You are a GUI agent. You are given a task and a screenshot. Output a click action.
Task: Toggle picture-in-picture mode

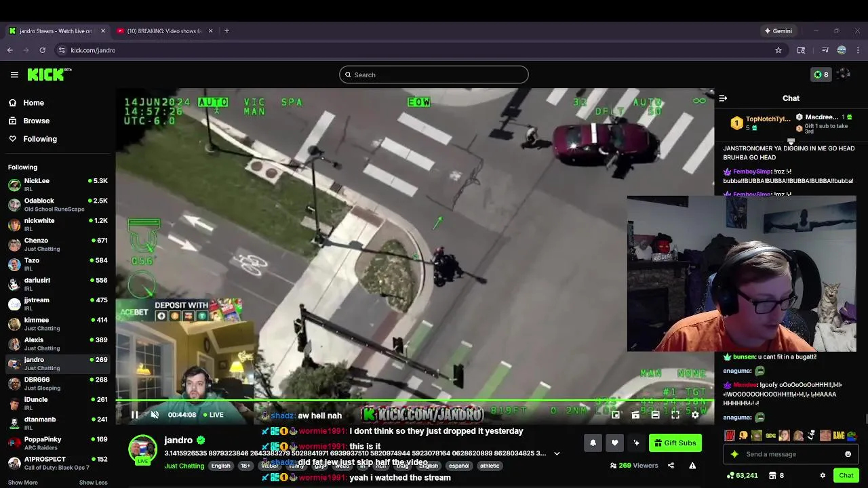tap(616, 415)
